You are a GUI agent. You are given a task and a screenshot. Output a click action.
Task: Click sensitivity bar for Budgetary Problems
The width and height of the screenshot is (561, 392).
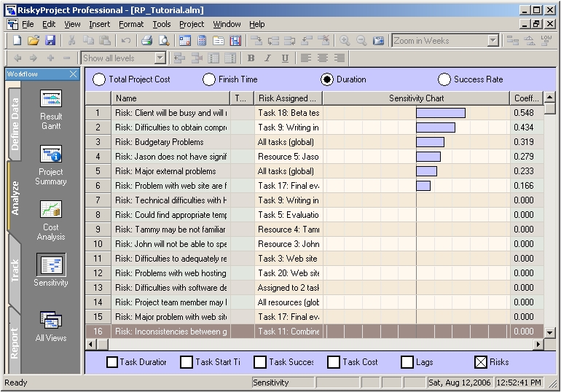pyautogui.click(x=430, y=142)
